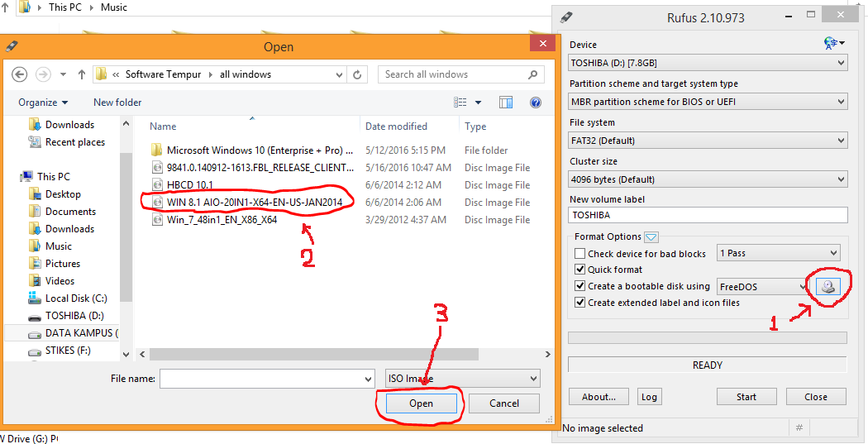Open the 1 Pass dropdown
The width and height of the screenshot is (868, 444).
[779, 253]
